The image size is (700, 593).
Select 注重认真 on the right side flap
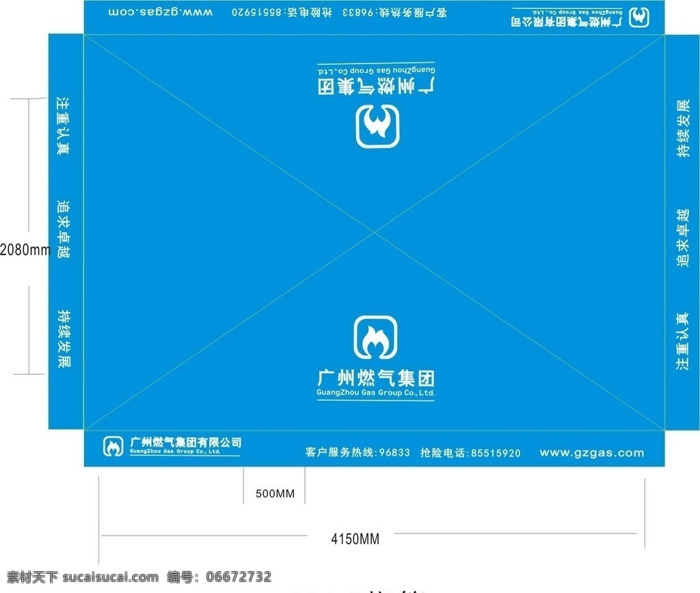click(x=682, y=341)
